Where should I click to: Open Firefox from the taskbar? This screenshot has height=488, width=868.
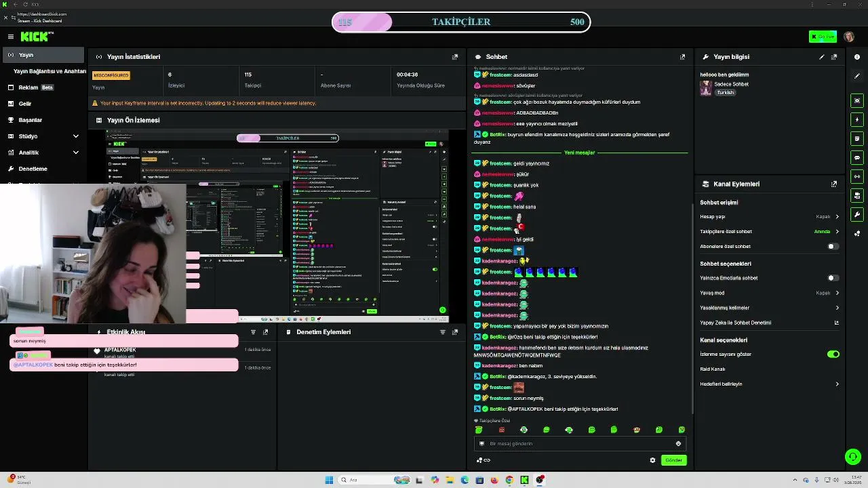(x=494, y=480)
